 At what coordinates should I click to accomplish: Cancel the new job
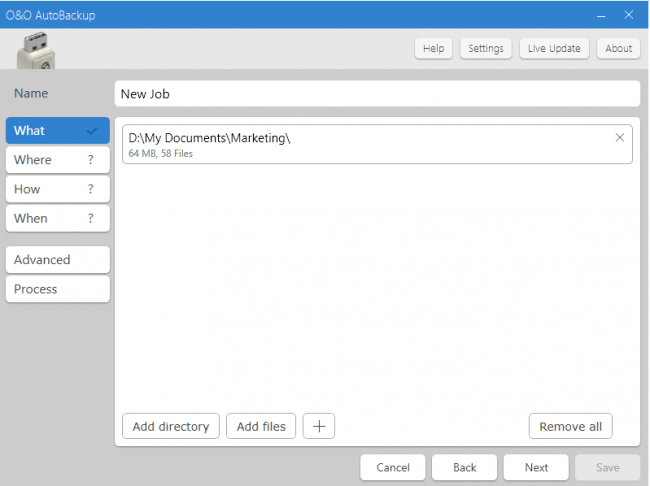click(x=393, y=467)
